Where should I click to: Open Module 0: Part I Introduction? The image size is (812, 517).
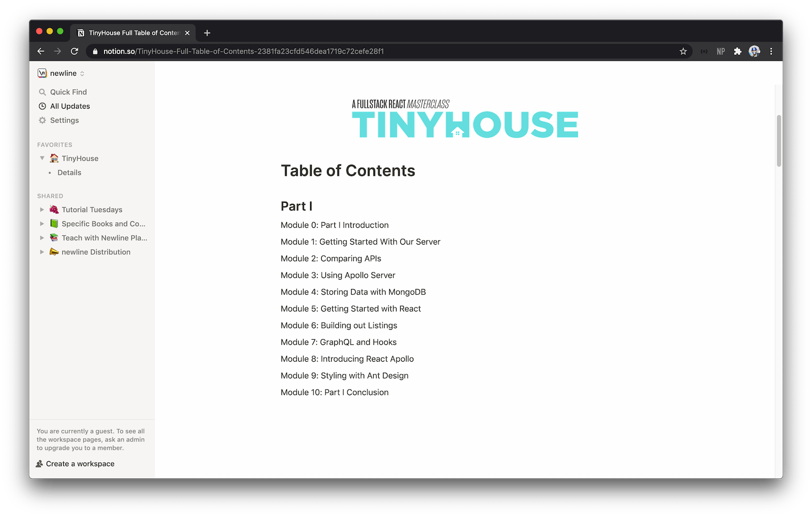pos(334,225)
